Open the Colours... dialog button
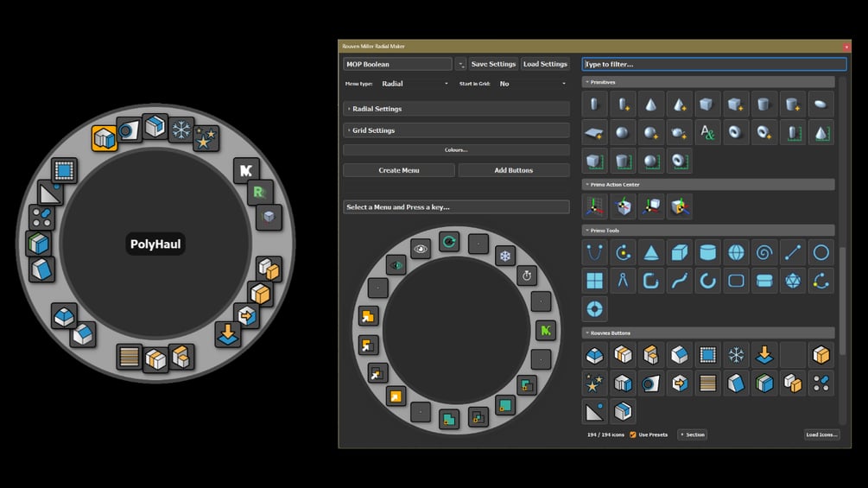Screen dimensions: 868x488 [x=456, y=150]
